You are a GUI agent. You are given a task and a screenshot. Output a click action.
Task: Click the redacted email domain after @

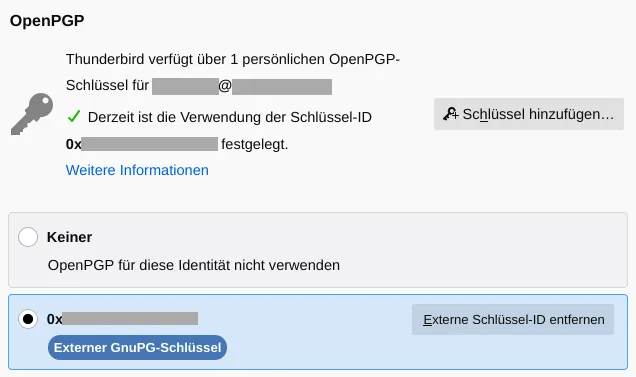pyautogui.click(x=282, y=87)
